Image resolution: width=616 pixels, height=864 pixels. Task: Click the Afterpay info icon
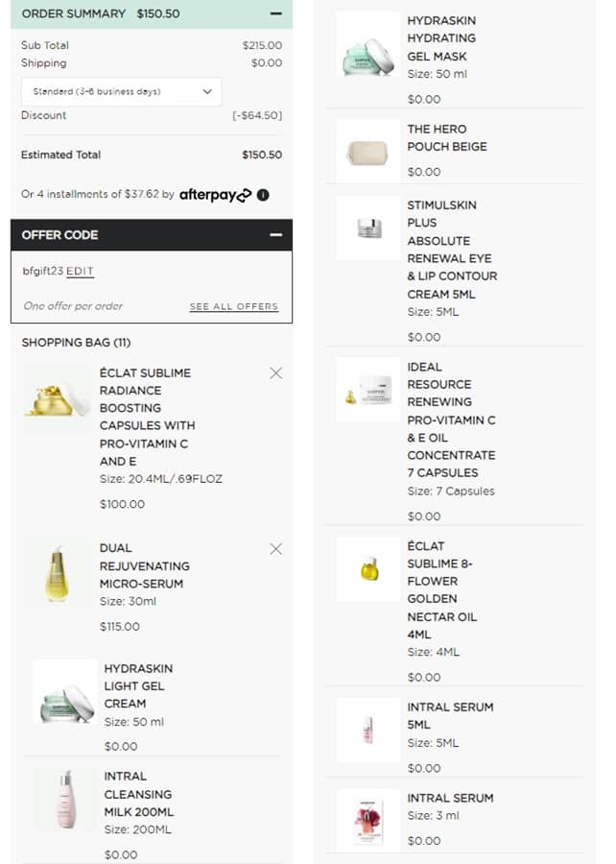(x=263, y=195)
